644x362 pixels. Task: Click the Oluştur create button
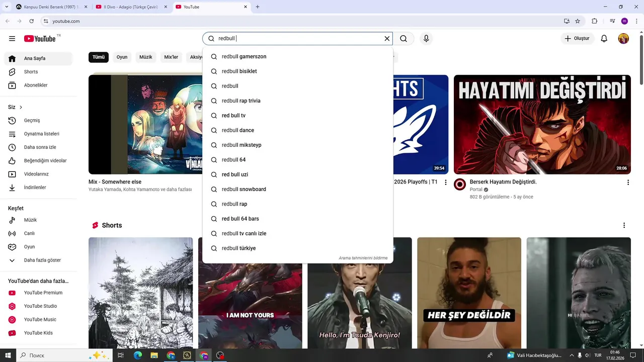coord(577,39)
